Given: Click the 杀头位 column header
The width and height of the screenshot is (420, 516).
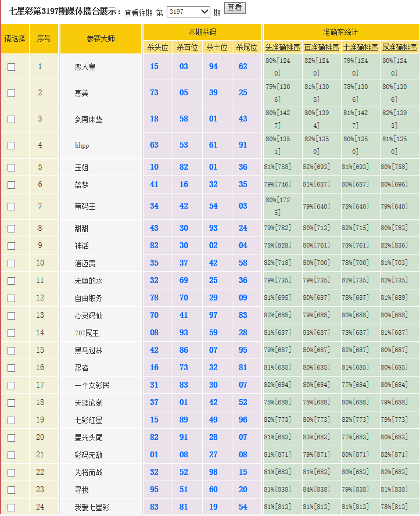Looking at the screenshot, I should pyautogui.click(x=157, y=47).
